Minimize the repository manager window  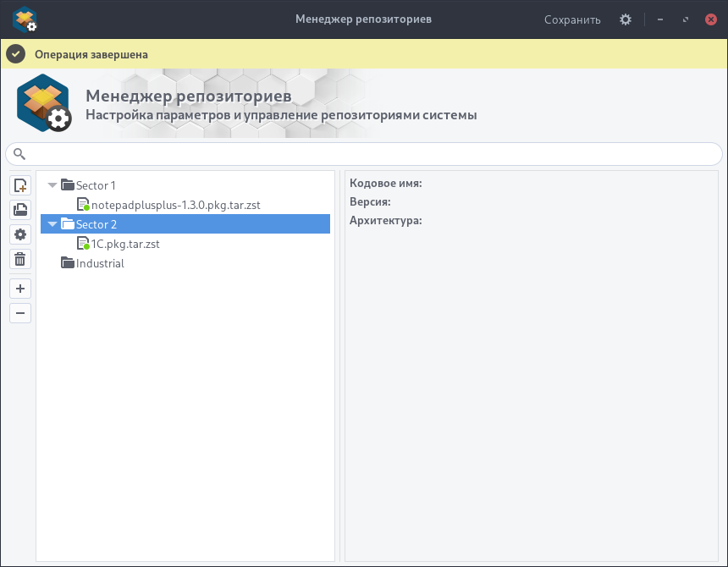[x=660, y=19]
